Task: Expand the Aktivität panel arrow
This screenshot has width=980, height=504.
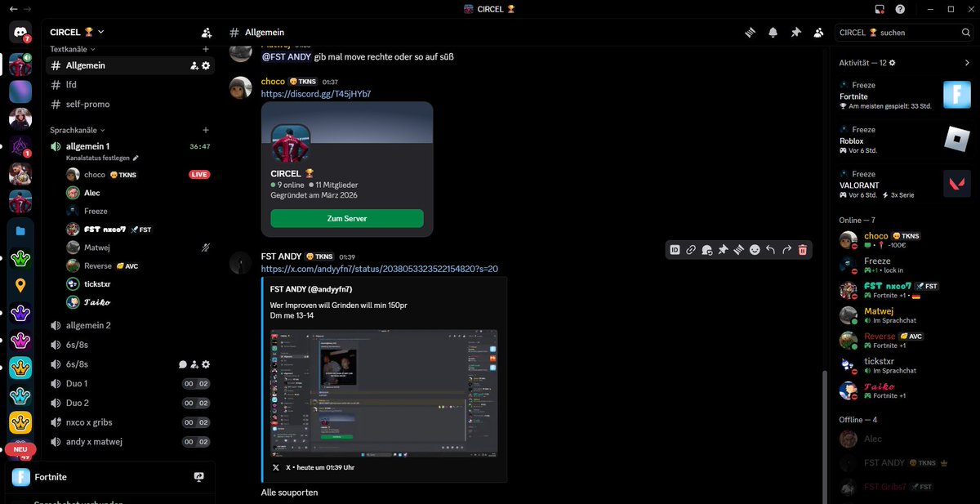Action: (967, 63)
